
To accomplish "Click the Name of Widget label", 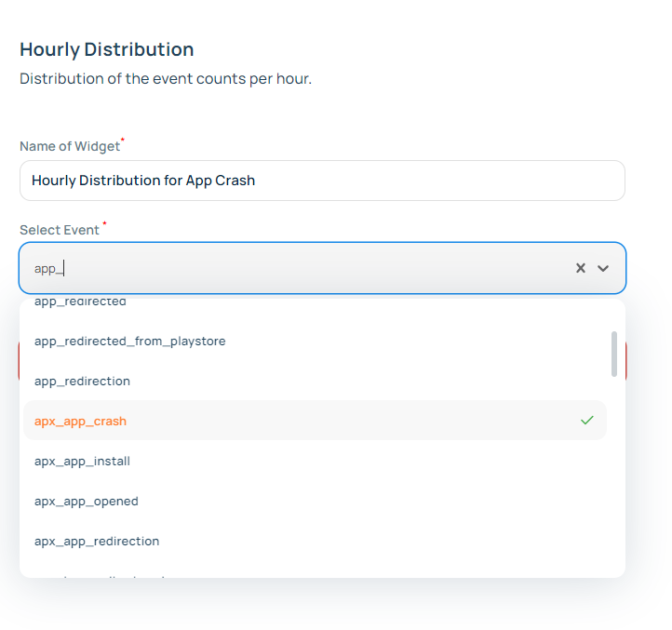I will click(70, 146).
